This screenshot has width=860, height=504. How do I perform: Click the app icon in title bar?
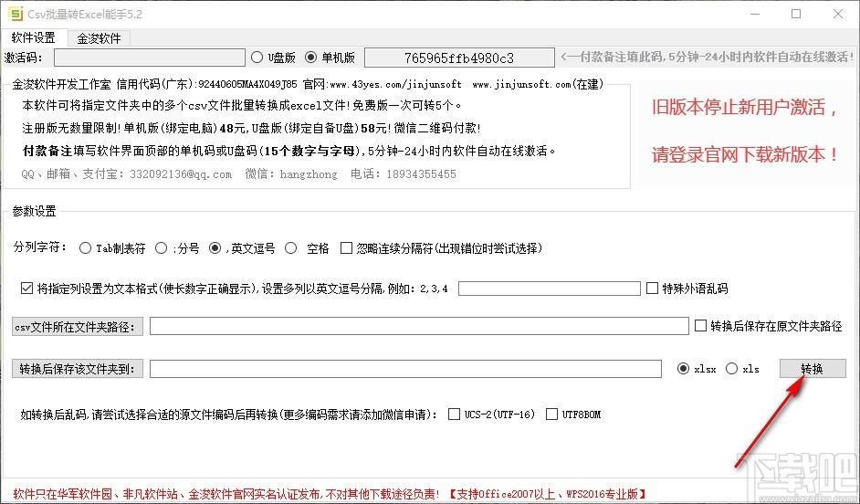tap(15, 14)
